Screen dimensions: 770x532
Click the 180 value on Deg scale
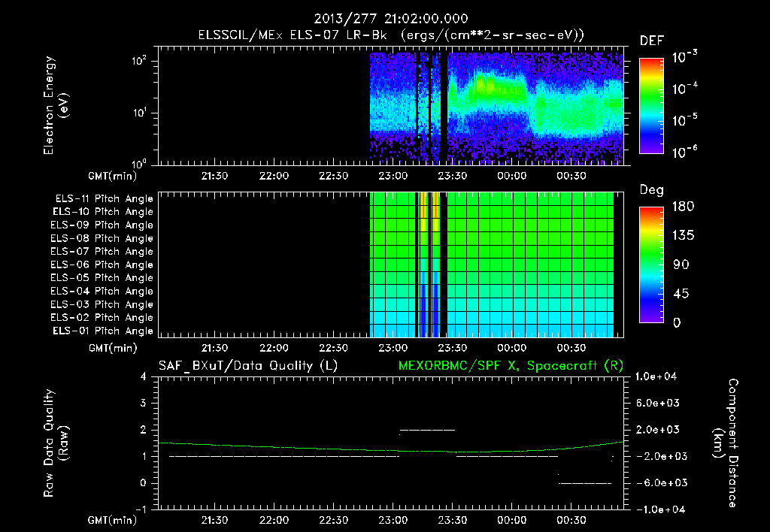[683, 207]
